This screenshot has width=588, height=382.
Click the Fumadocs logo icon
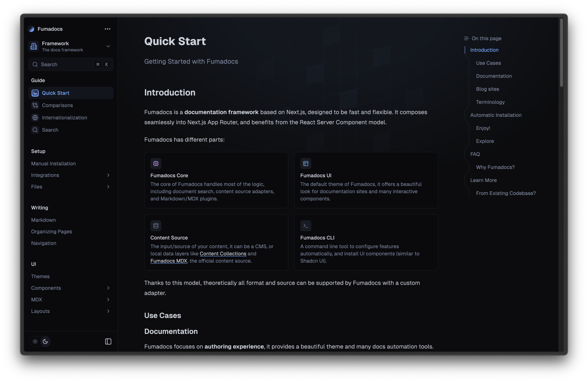click(31, 29)
